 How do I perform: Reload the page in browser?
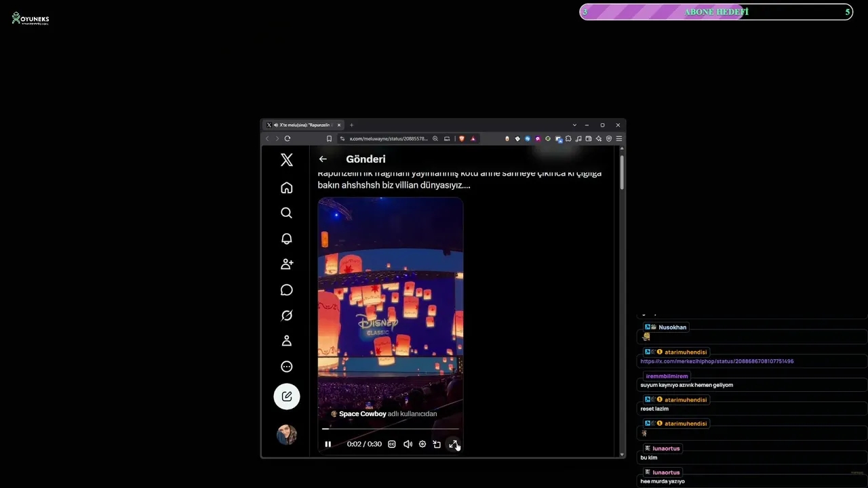pos(288,139)
